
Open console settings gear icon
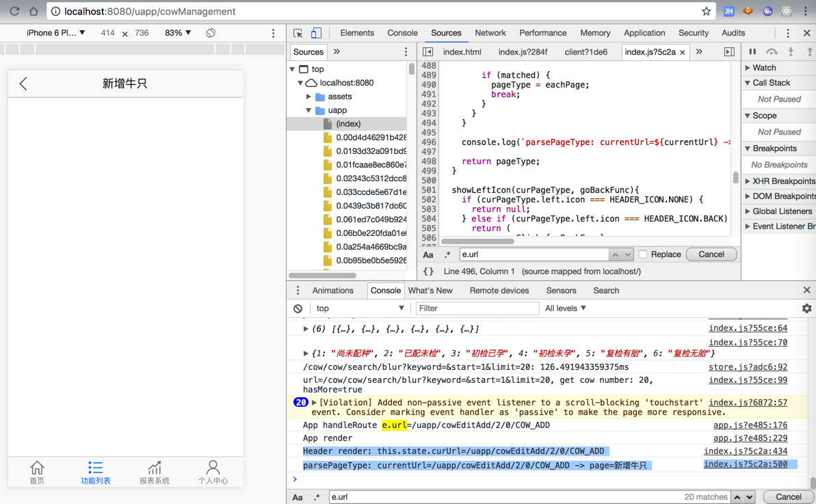(806, 308)
